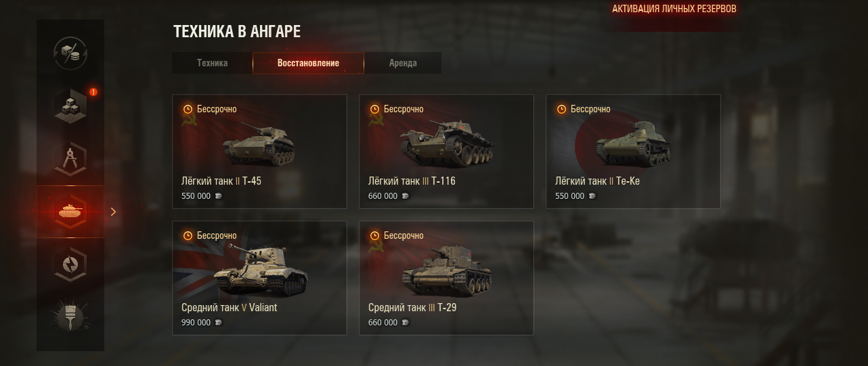The width and height of the screenshot is (868, 366).
Task: Open the currency exchange sidebar icon
Action: click(70, 54)
